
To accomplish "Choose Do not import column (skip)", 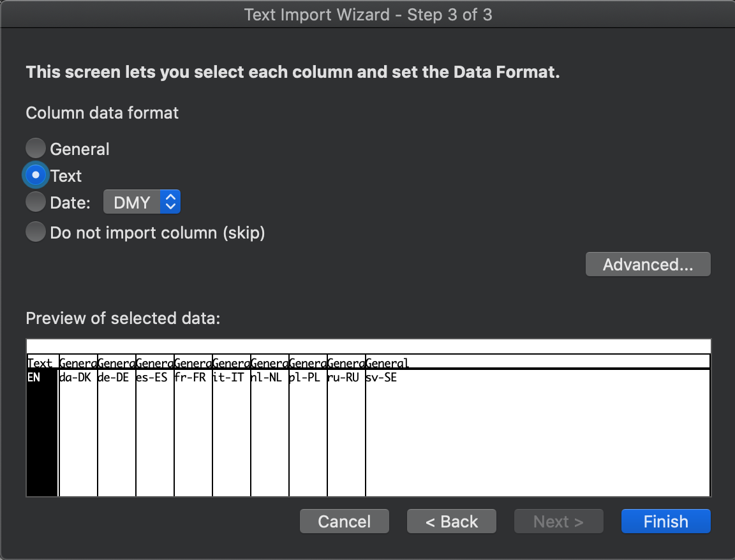I will click(x=36, y=232).
